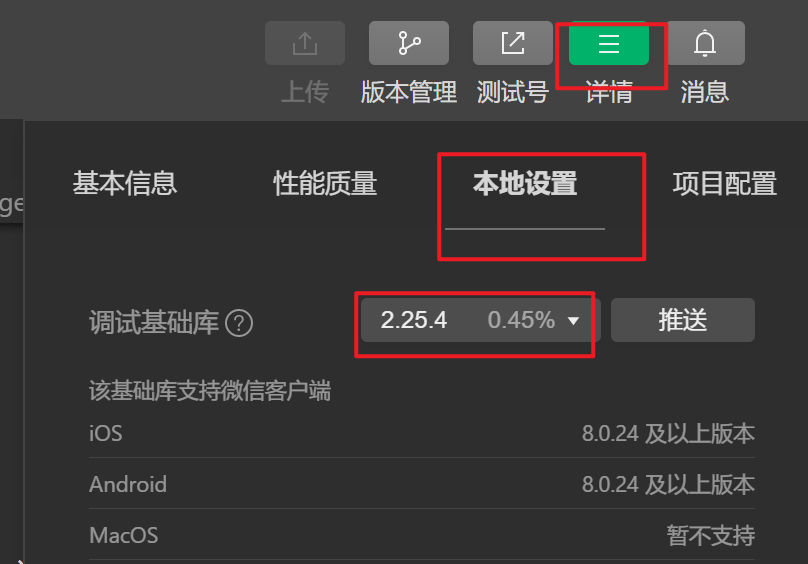Click the help question mark beside 调试基础库
The height and width of the screenshot is (564, 808).
tap(239, 324)
